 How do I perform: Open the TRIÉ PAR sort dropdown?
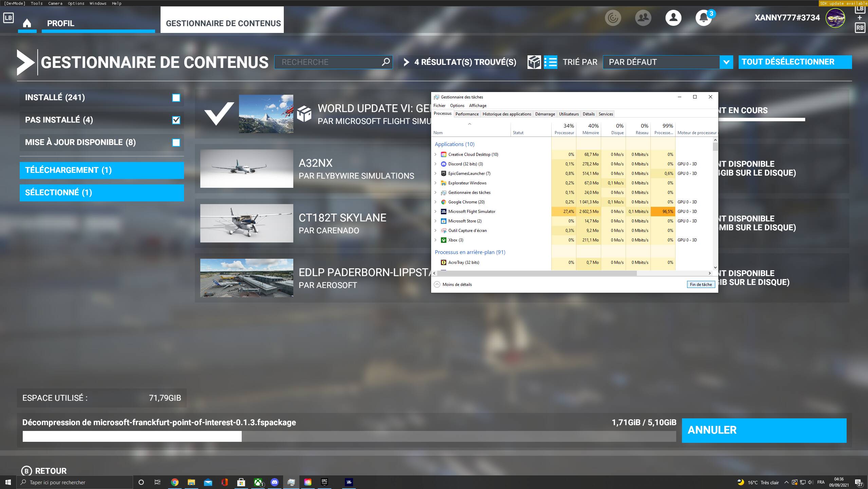click(668, 62)
